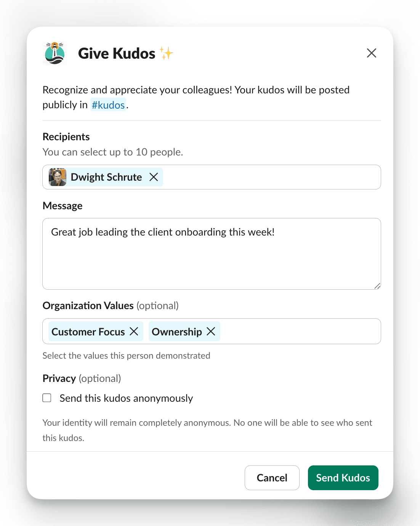
Task: Dismiss the Give Kudos dialog
Action: coord(371,53)
